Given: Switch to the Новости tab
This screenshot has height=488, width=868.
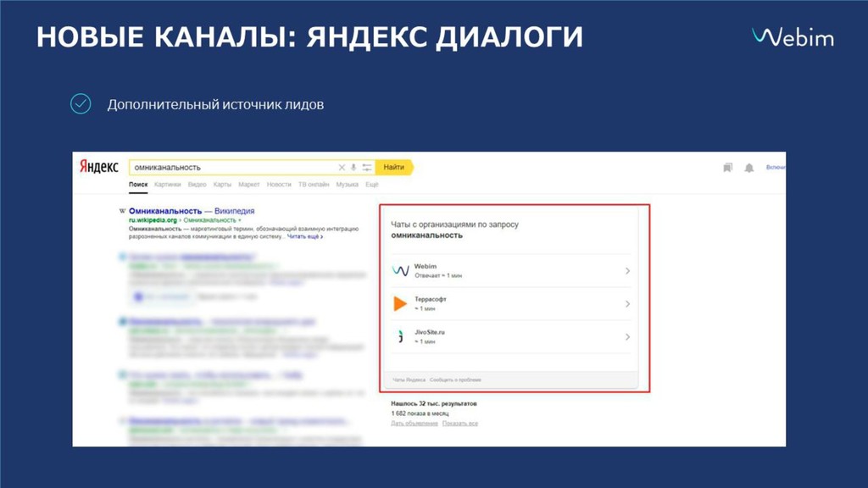Looking at the screenshot, I should tap(279, 185).
